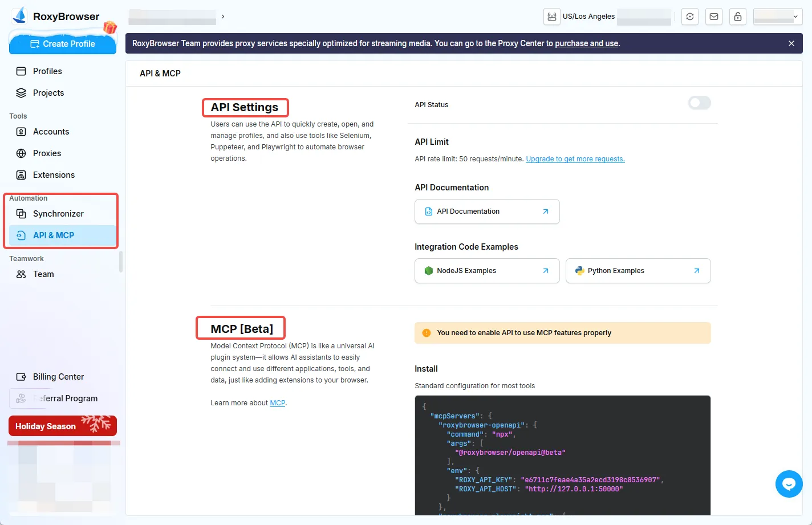Image resolution: width=812 pixels, height=525 pixels.
Task: Open the Profiles section icon in sidebar
Action: tap(22, 71)
